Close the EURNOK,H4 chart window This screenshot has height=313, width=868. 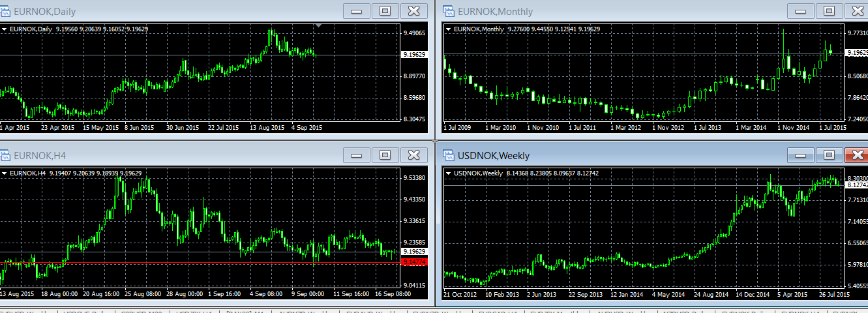coord(413,155)
